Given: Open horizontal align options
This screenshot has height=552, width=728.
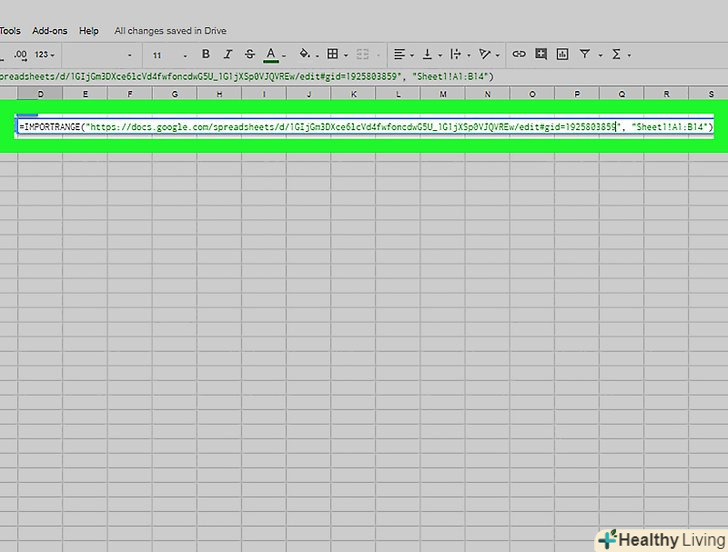Looking at the screenshot, I should 399,54.
